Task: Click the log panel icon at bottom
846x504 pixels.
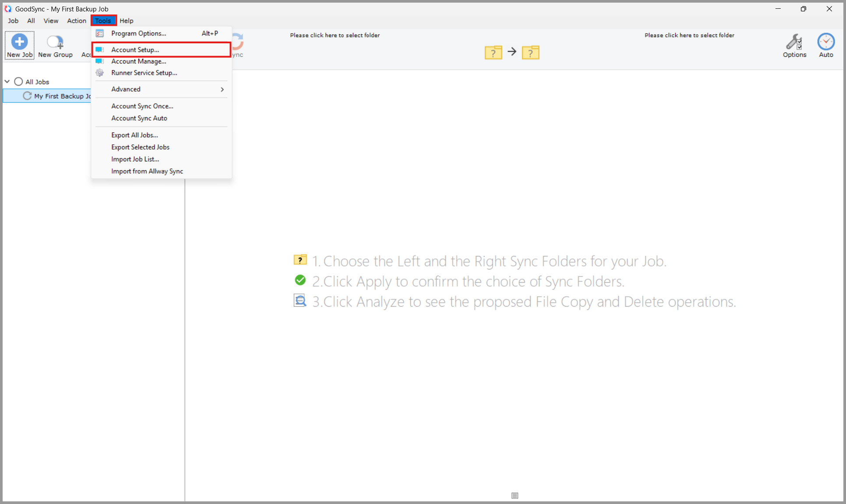Action: (x=515, y=496)
